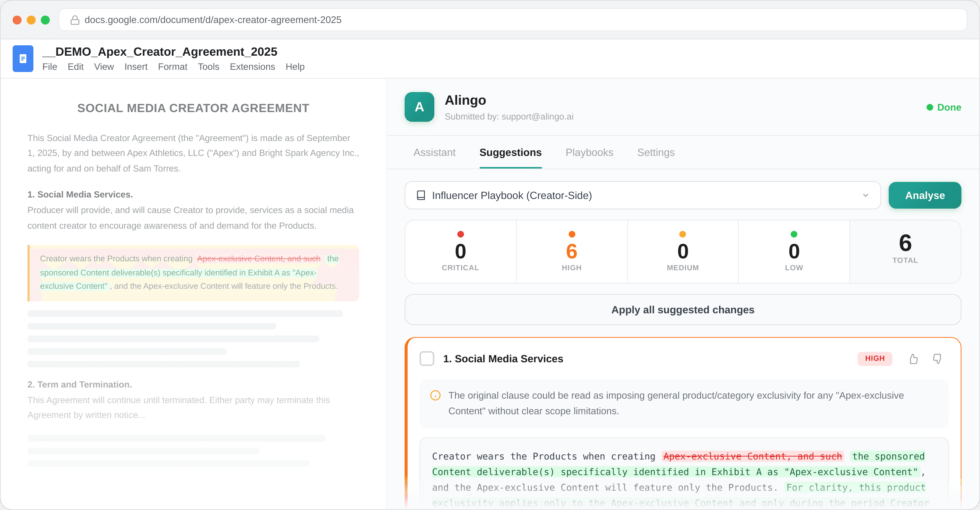Click the Google Docs document icon

(x=23, y=59)
